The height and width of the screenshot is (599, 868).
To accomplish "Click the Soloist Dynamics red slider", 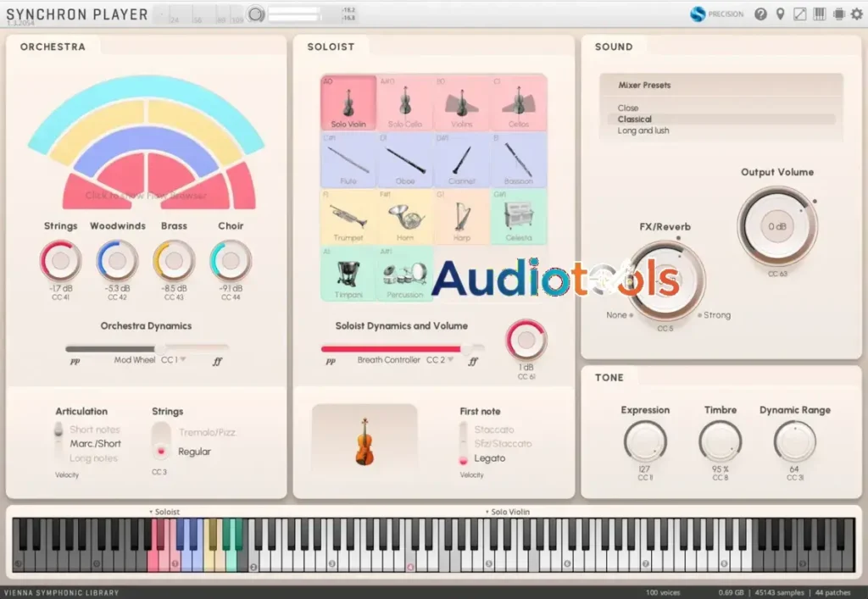I will click(x=403, y=348).
